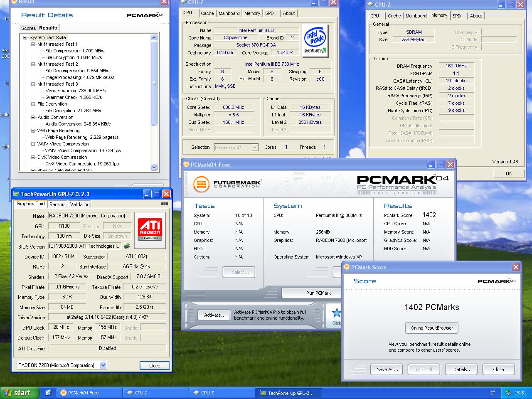Viewport: 532px width, 399px height.
Task: Click Details... in PCMark Score dialog
Action: [462, 369]
